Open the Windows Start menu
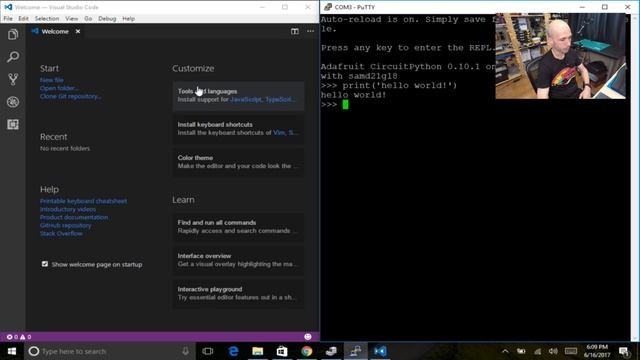Image resolution: width=640 pixels, height=360 pixels. tap(12, 351)
